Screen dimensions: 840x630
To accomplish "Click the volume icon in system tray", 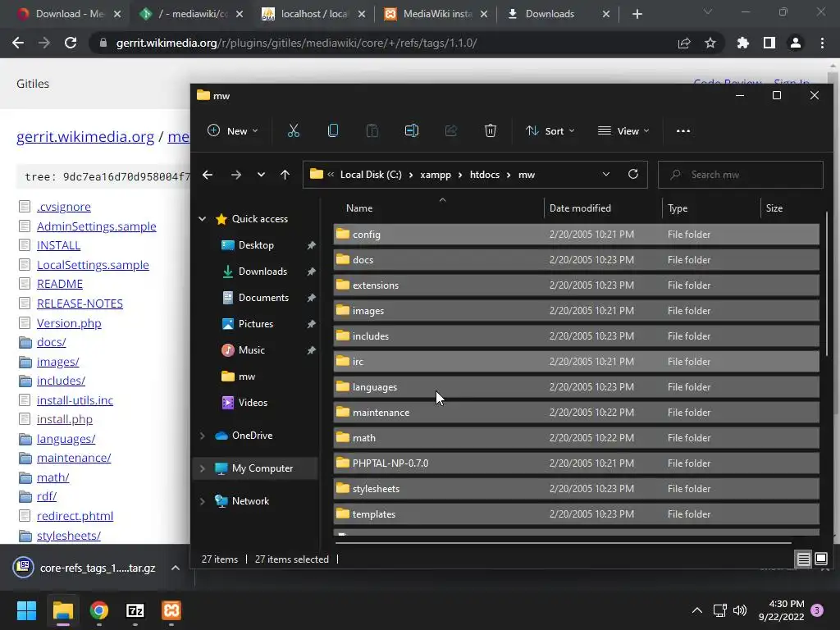I will (740, 610).
